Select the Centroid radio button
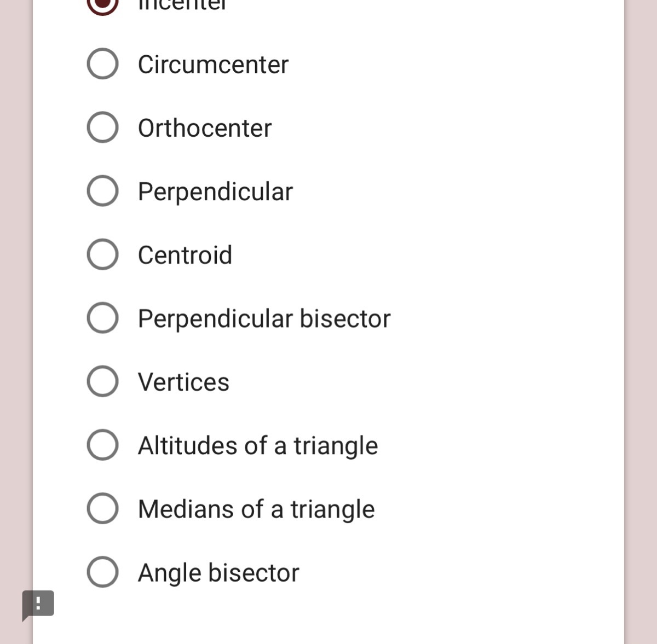Image resolution: width=657 pixels, height=644 pixels. point(102,254)
